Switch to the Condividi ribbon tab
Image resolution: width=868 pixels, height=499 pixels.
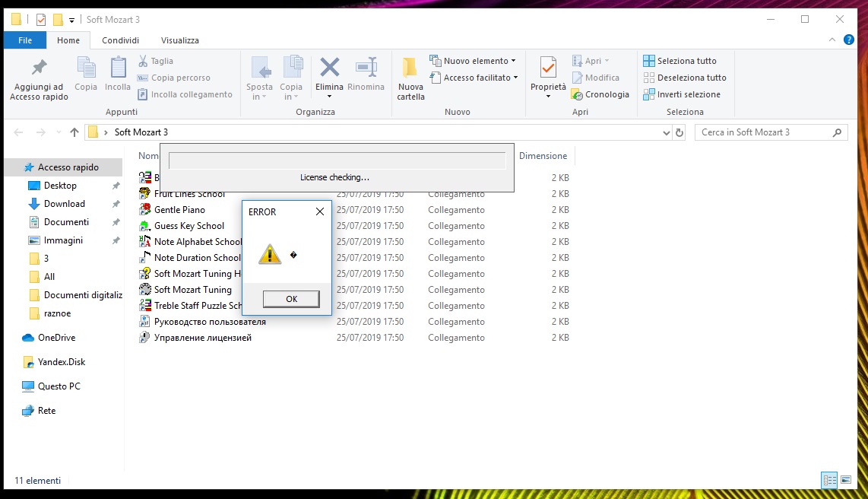120,40
